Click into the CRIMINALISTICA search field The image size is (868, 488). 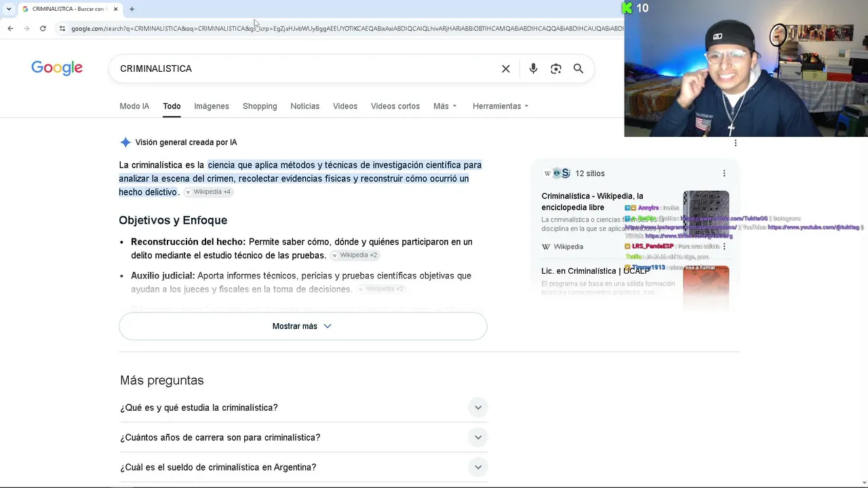(x=305, y=68)
